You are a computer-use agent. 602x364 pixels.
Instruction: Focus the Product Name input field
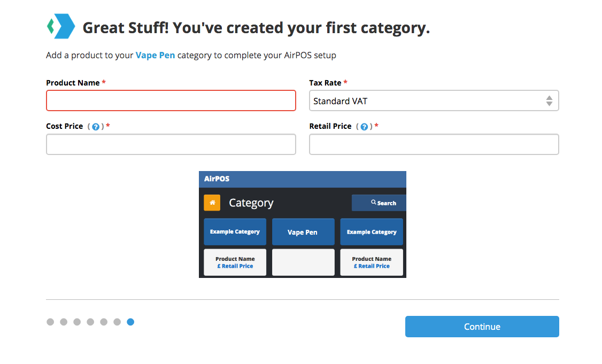[x=171, y=100]
